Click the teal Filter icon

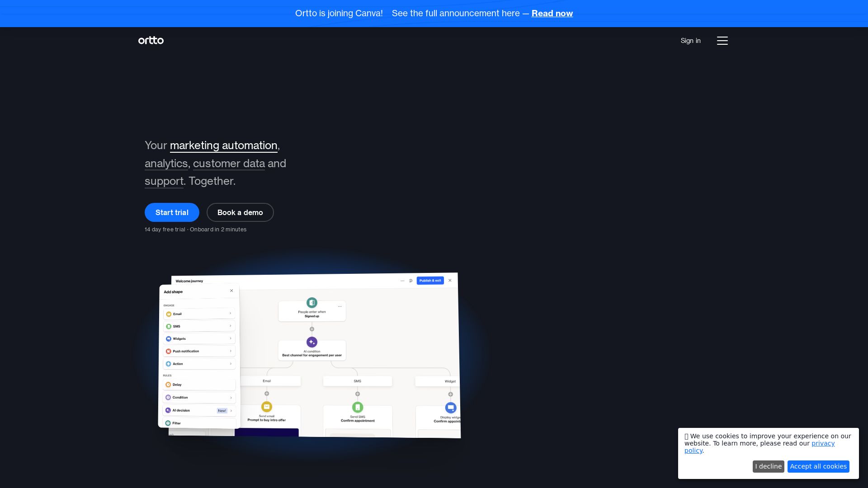[168, 423]
